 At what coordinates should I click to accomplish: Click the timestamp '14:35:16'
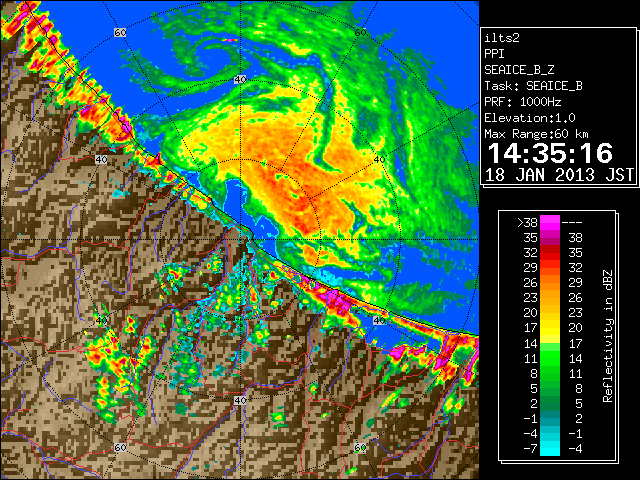(x=550, y=153)
